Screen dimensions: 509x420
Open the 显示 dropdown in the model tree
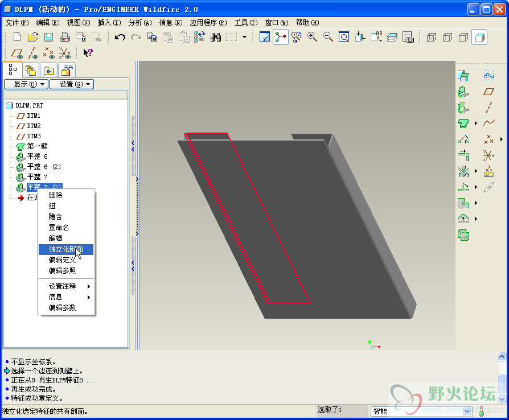point(26,84)
